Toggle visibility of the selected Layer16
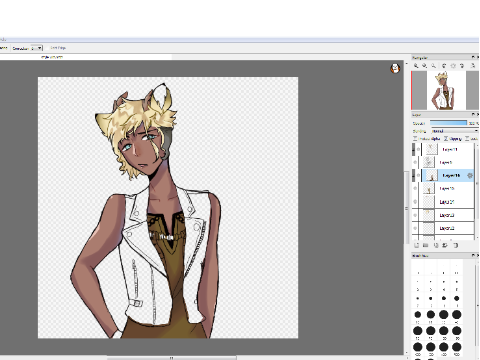Screen dimensions: 480x360 418,176
